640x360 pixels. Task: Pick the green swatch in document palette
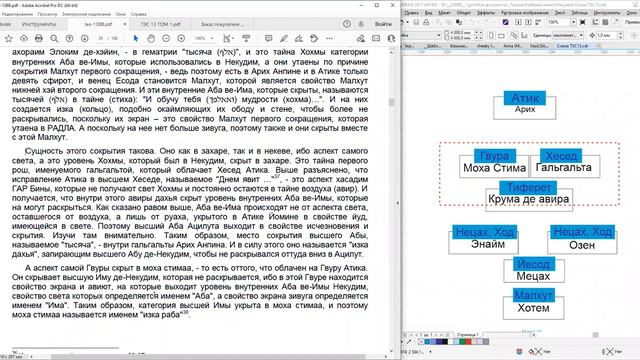(462, 342)
